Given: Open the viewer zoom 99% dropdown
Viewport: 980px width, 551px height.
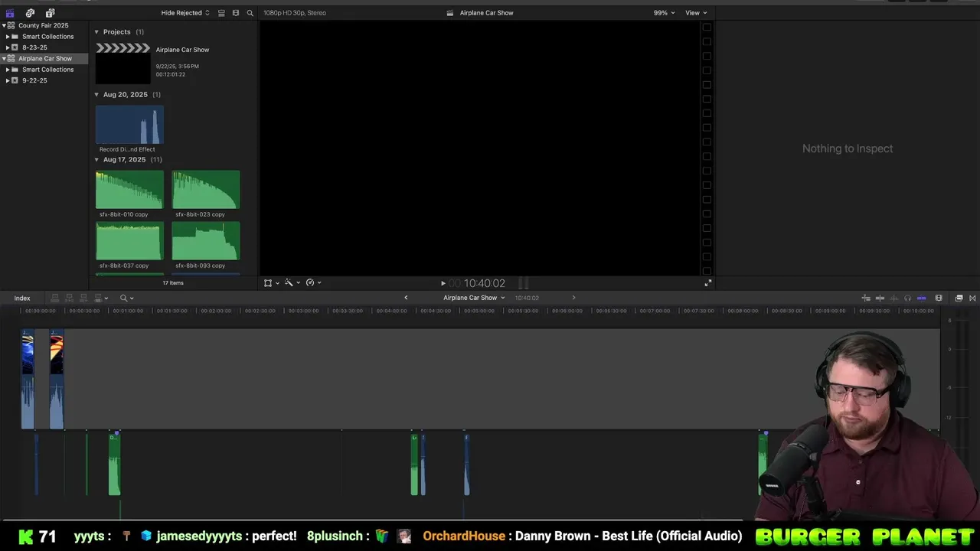Looking at the screenshot, I should click(x=664, y=13).
